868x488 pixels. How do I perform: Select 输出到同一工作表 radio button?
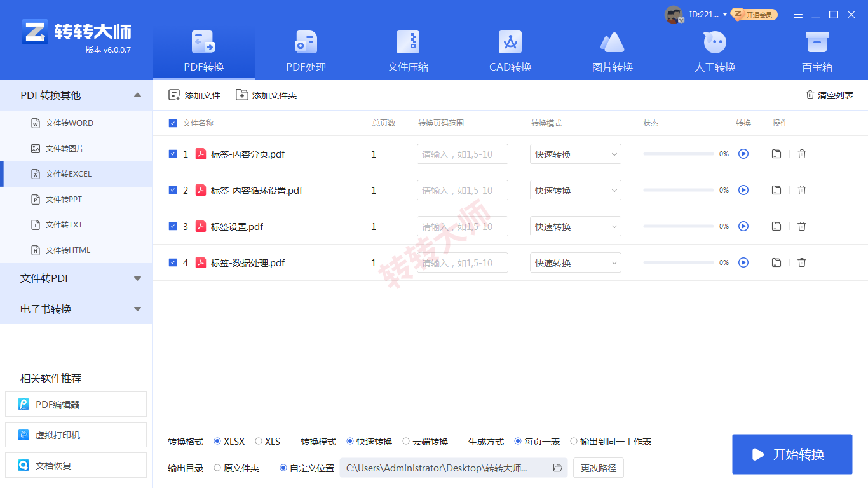click(574, 441)
